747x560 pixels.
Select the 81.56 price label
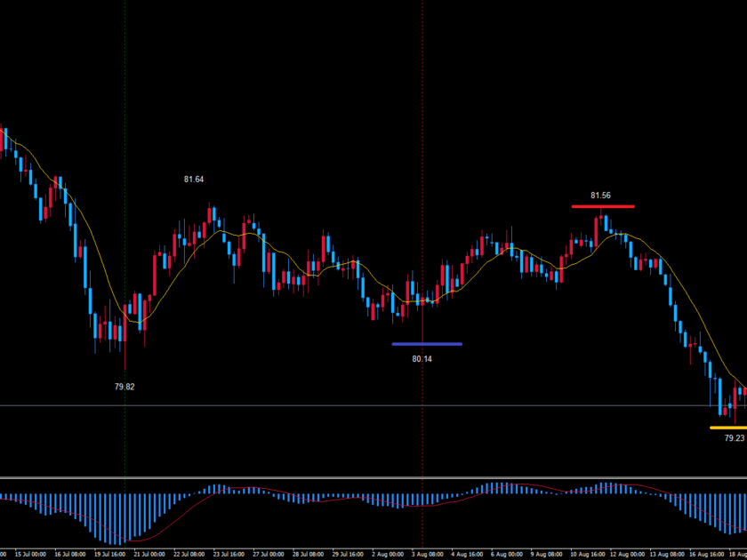point(600,196)
